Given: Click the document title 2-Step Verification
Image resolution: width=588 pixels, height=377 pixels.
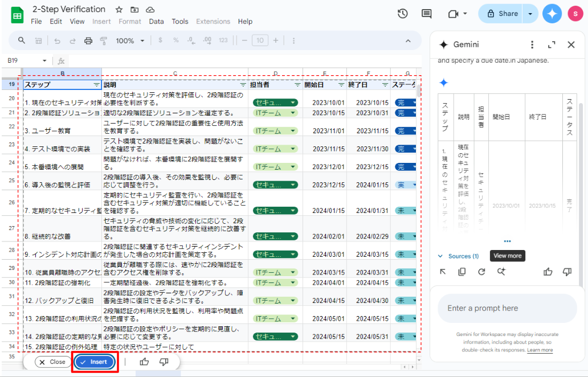Looking at the screenshot, I should pos(68,9).
